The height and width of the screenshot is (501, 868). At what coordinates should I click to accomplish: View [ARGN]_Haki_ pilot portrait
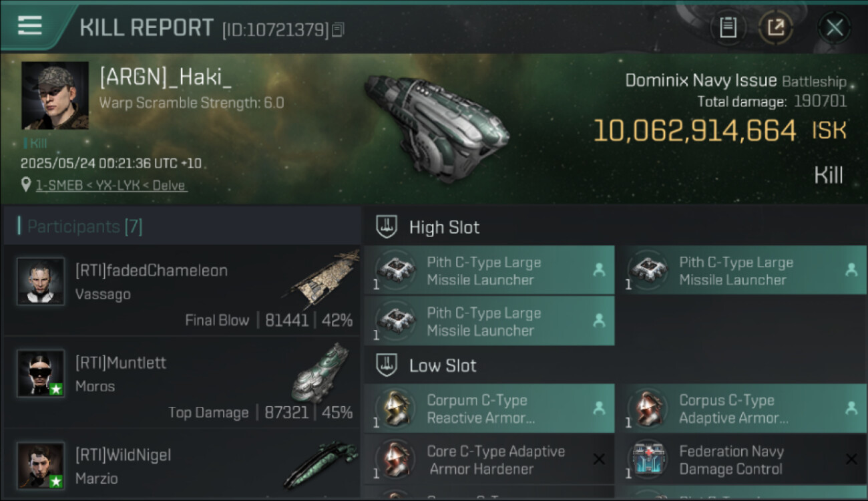click(x=55, y=96)
